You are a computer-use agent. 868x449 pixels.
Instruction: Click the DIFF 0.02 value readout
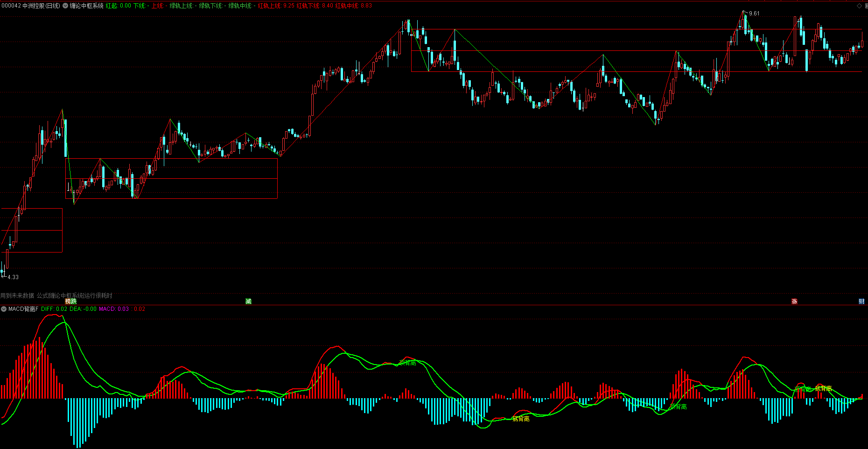click(x=54, y=309)
